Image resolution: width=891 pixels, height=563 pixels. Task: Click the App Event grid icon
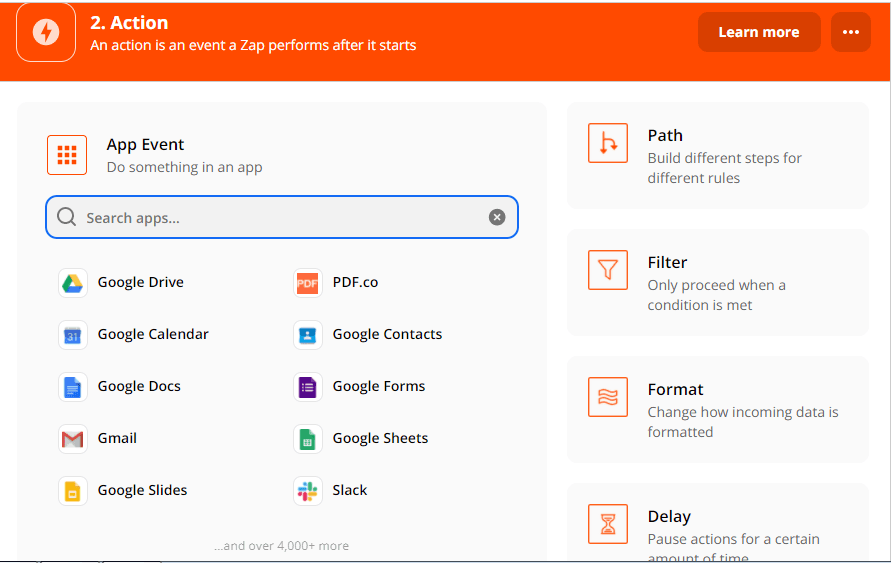tap(67, 155)
